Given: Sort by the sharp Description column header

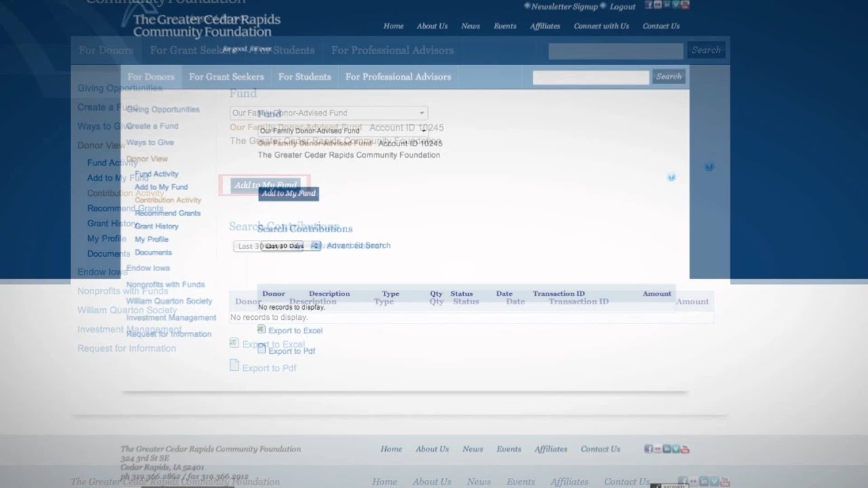Looking at the screenshot, I should pos(329,293).
